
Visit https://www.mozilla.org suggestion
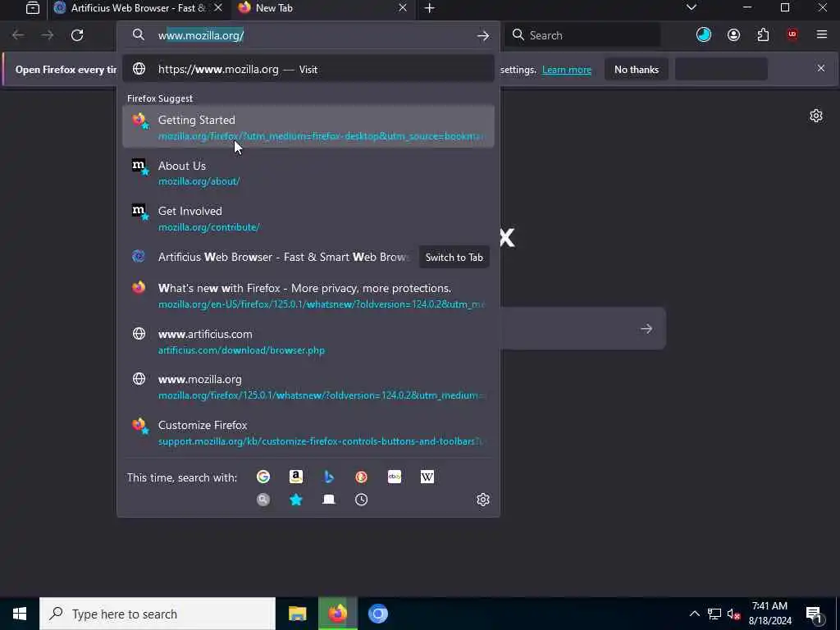(x=308, y=69)
